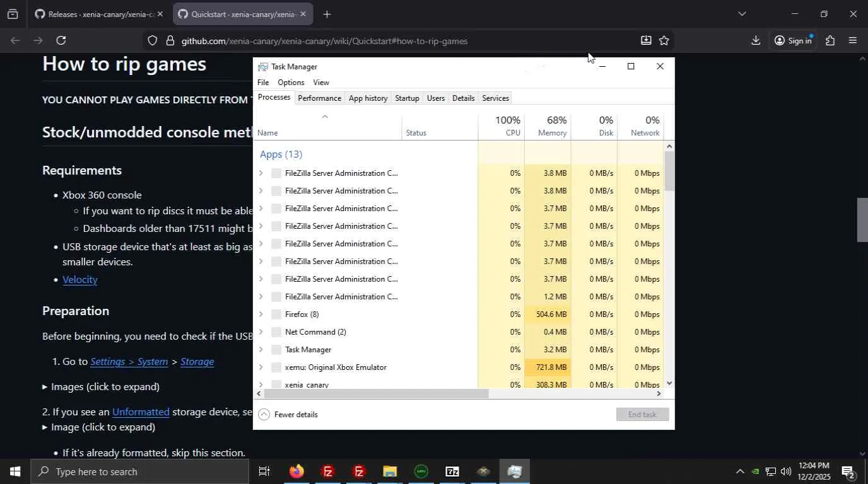The width and height of the screenshot is (868, 484).
Task: Switch to the Startup tab
Action: (407, 98)
